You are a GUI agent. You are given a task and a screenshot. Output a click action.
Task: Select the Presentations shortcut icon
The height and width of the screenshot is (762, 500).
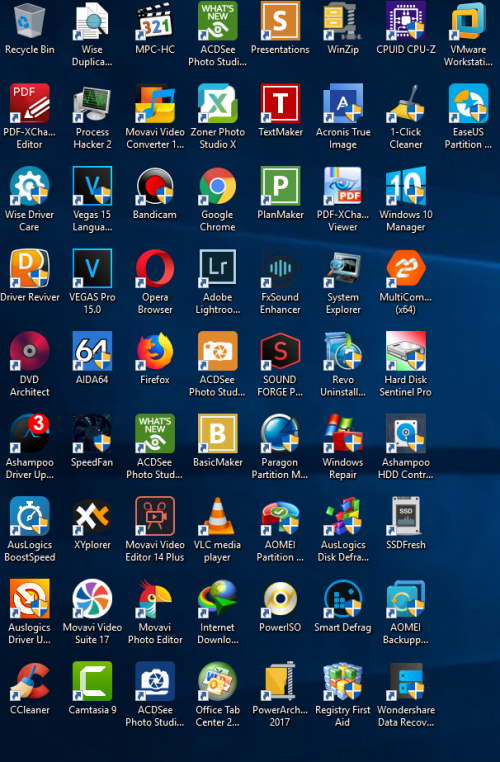point(280,21)
